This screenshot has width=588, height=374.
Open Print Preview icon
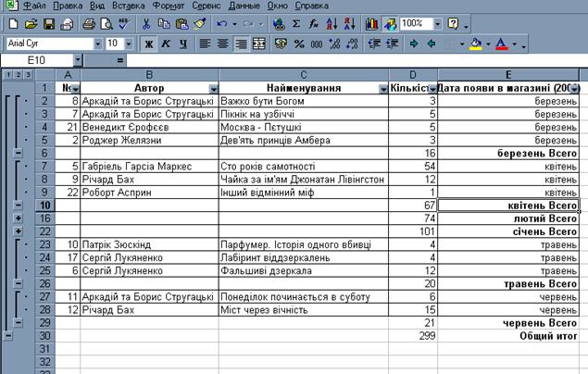pos(106,24)
